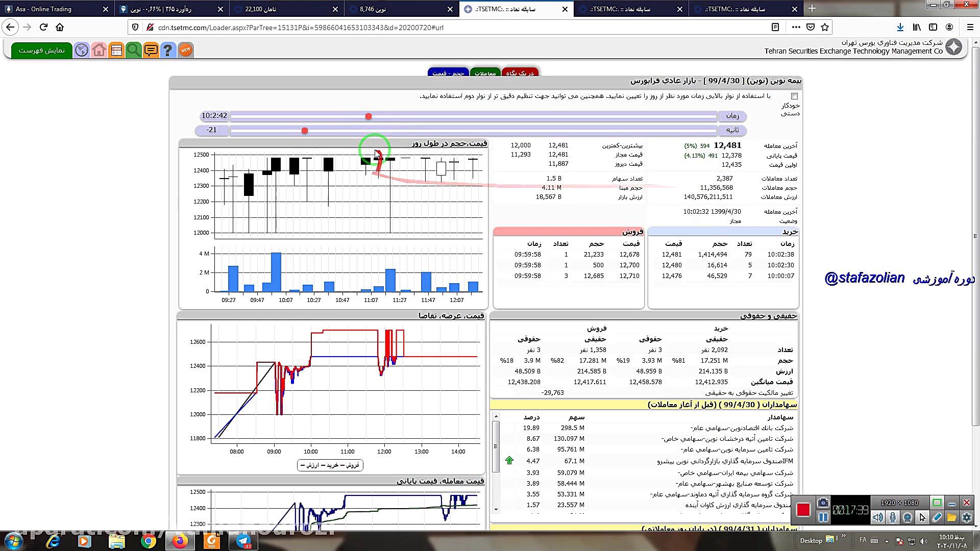The height and width of the screenshot is (551, 980).
Task: Click the orange messages chat icon
Action: tap(151, 50)
